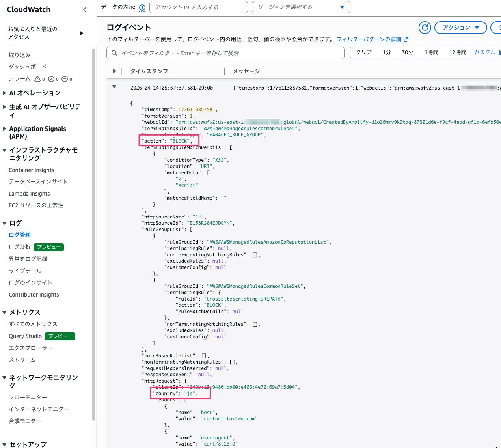The image size is (501, 448).
Task: Collapse the ネットワークモニタリング section
Action: click(x=4, y=378)
